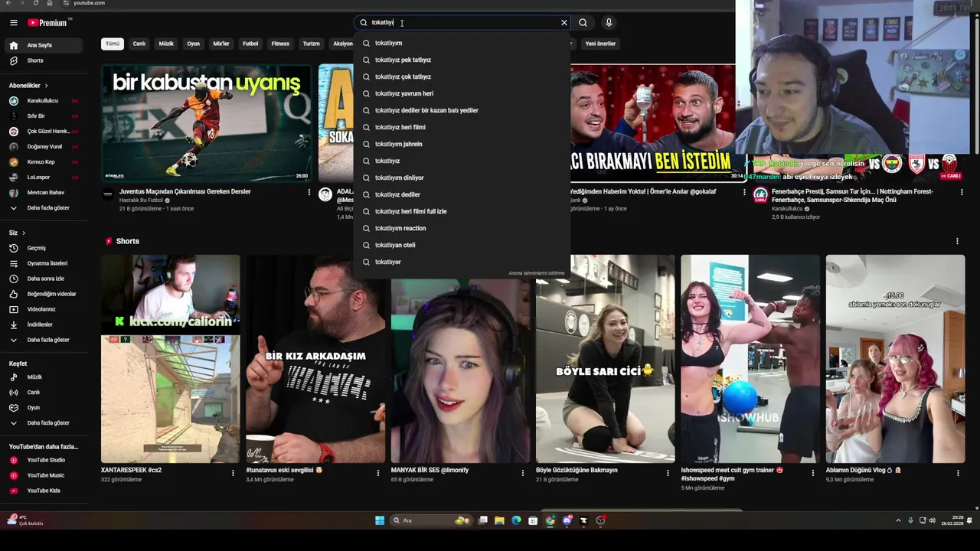Click inside the YouTube search field
This screenshot has height=551, width=980.
click(x=463, y=23)
